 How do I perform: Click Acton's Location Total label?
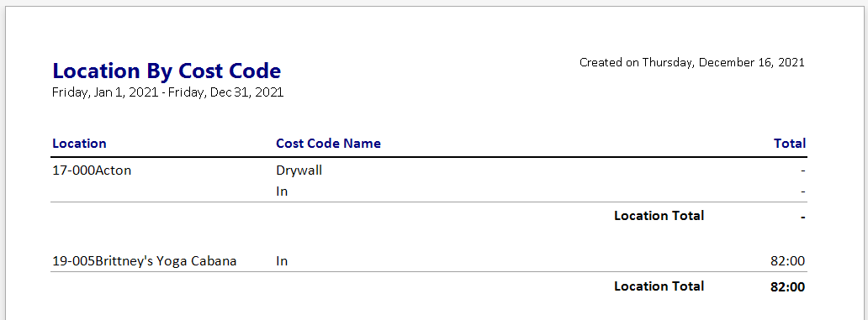click(x=659, y=216)
